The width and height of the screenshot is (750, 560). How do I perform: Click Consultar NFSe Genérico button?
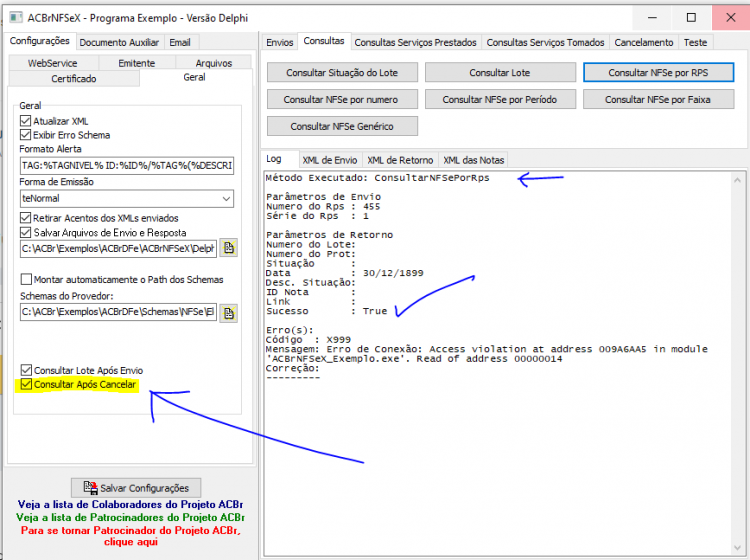[342, 126]
